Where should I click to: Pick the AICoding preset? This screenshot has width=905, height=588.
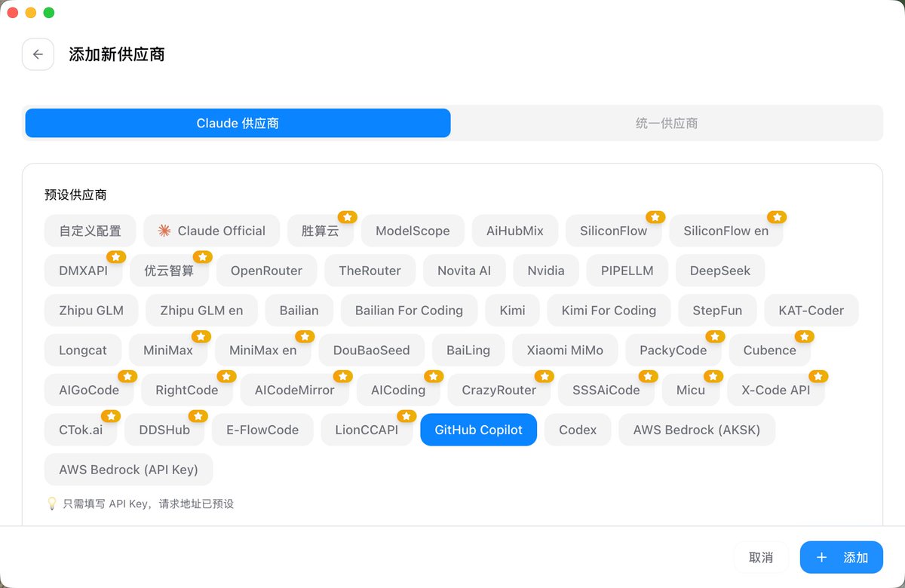click(x=398, y=390)
